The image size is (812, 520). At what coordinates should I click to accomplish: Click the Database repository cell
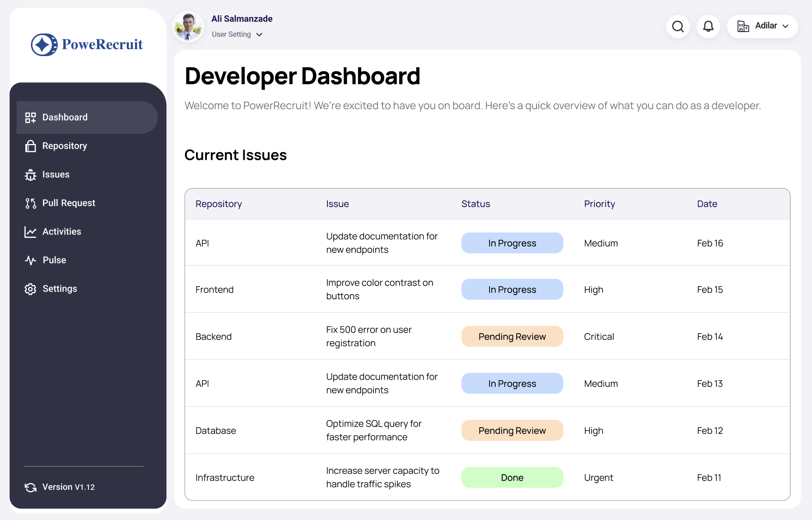click(215, 431)
